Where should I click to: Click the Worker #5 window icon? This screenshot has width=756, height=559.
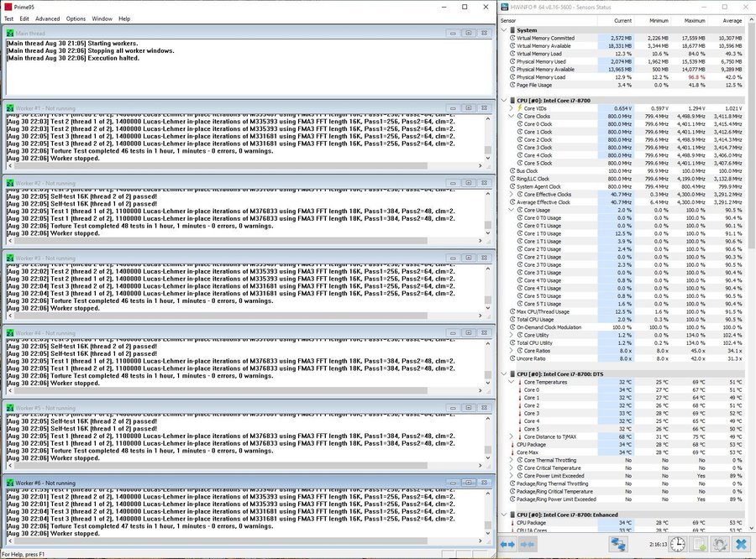coord(10,408)
